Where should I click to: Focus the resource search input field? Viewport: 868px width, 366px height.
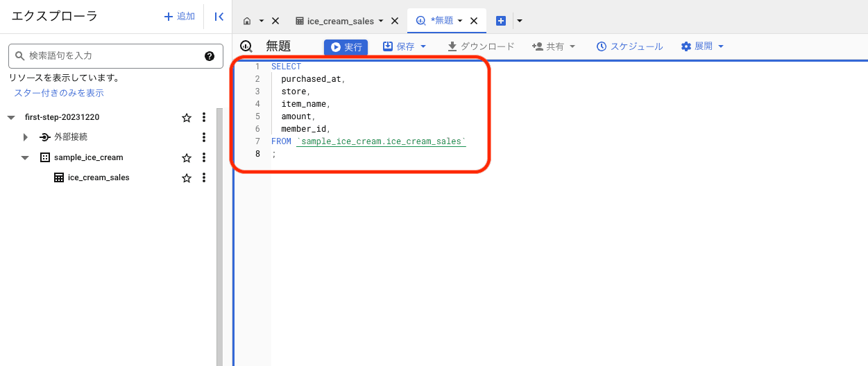[x=111, y=56]
